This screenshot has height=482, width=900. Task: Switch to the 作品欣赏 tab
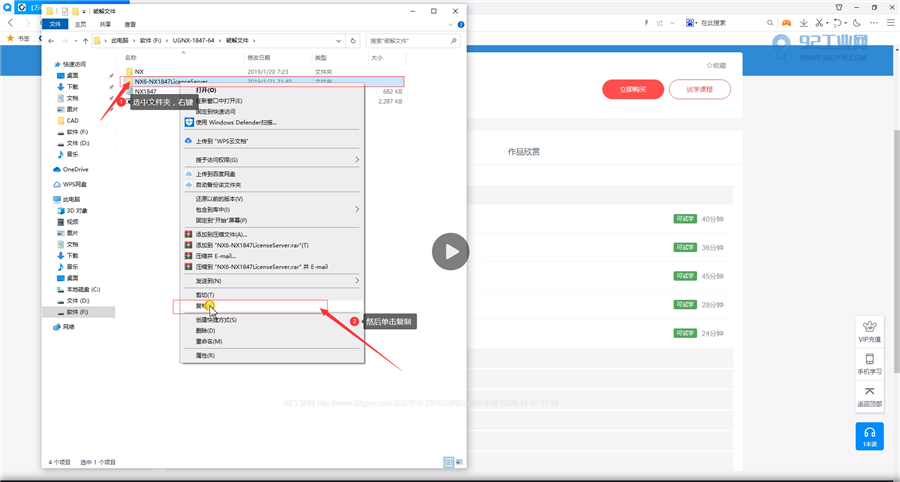(523, 152)
